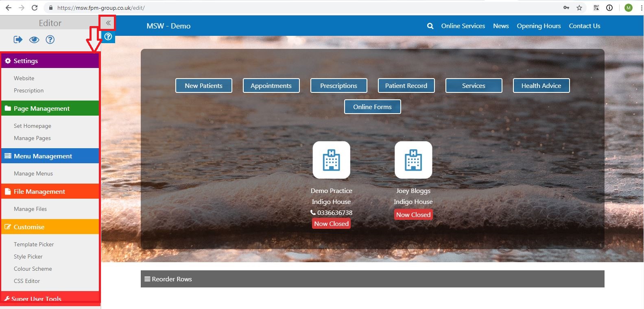Reload the page with browser refresh icon

click(x=35, y=8)
